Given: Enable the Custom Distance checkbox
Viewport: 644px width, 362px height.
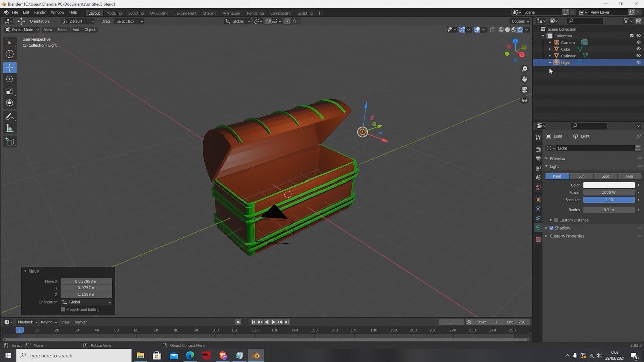Looking at the screenshot, I should click(x=556, y=220).
